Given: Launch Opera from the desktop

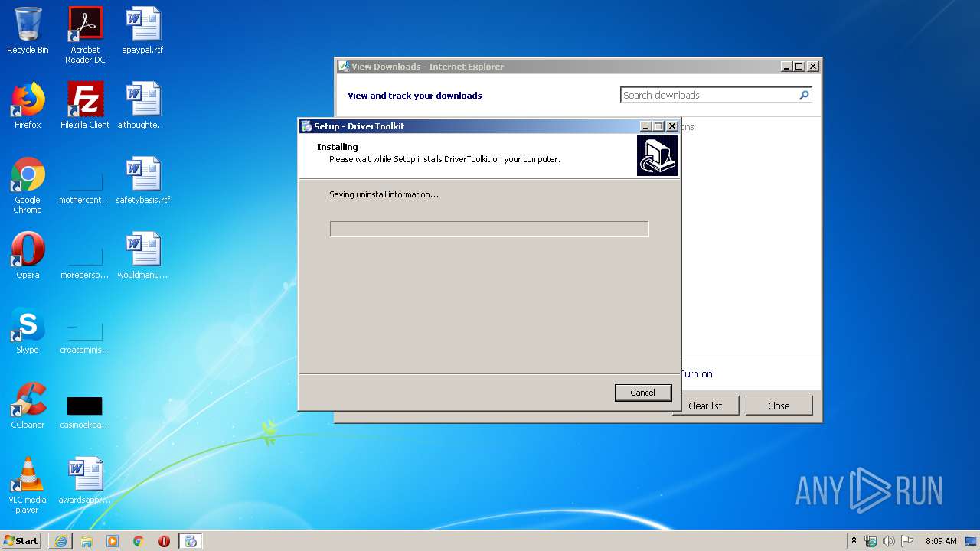Looking at the screenshot, I should [x=28, y=256].
